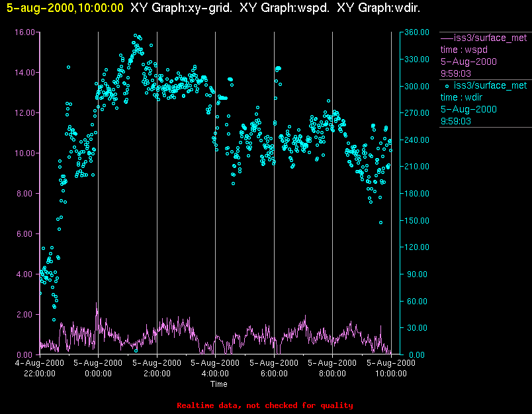Image resolution: width=532 pixels, height=414 pixels.
Task: Click the right axis value 300.00
Action: [x=417, y=86]
